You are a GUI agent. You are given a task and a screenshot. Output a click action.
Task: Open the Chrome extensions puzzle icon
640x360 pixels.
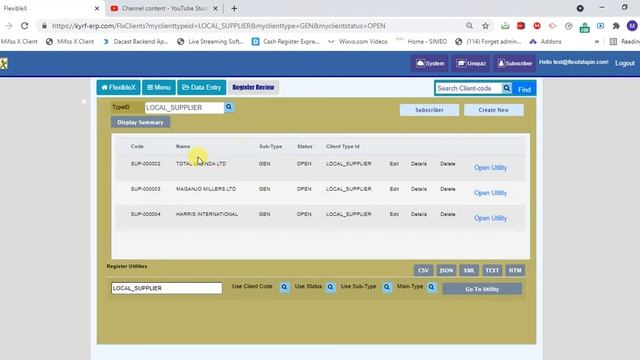pyautogui.click(x=616, y=26)
